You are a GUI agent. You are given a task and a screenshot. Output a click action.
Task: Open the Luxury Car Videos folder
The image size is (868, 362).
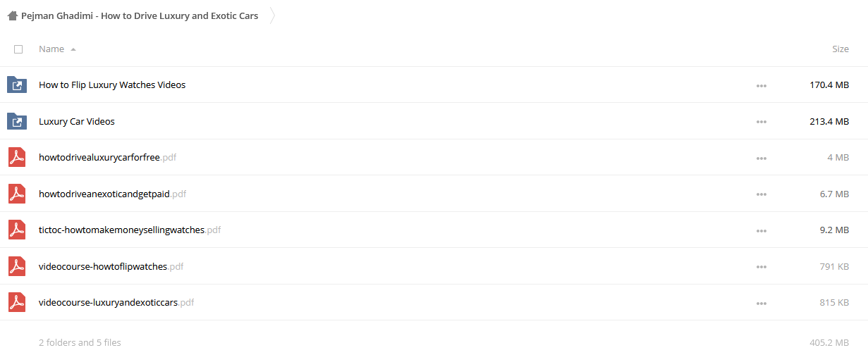click(77, 121)
